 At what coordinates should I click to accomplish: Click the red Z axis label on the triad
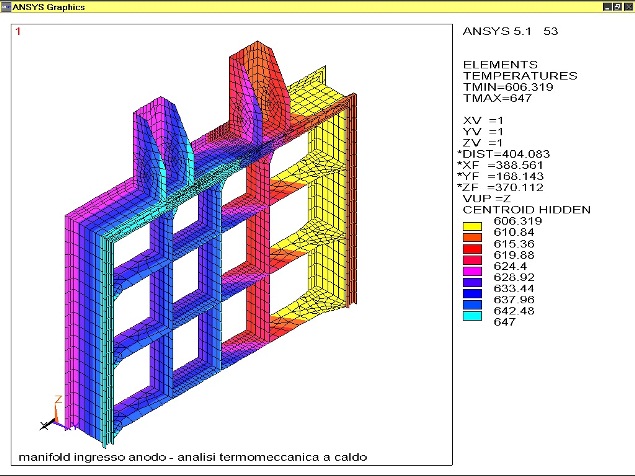point(58,399)
